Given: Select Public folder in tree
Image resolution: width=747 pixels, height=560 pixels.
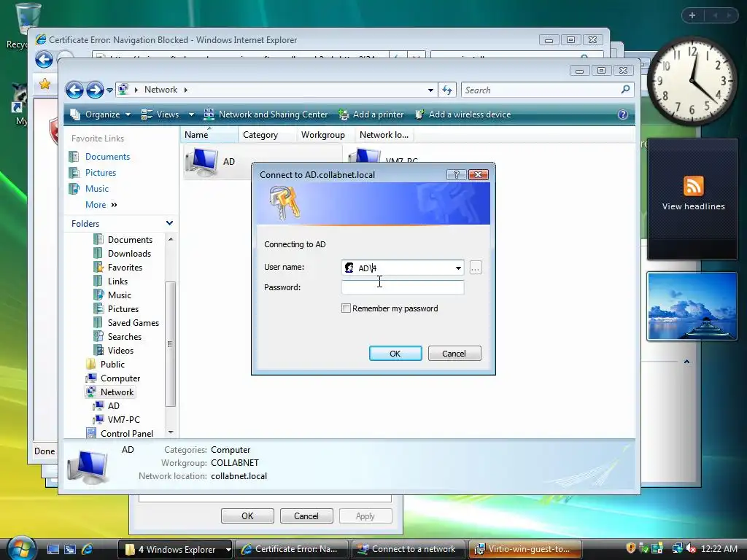Looking at the screenshot, I should pyautogui.click(x=112, y=365).
